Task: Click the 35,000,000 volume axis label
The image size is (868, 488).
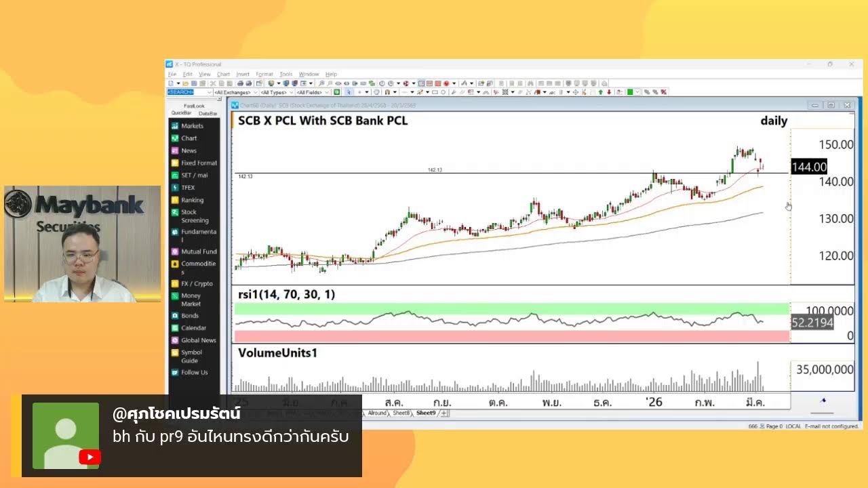Action: click(x=825, y=369)
